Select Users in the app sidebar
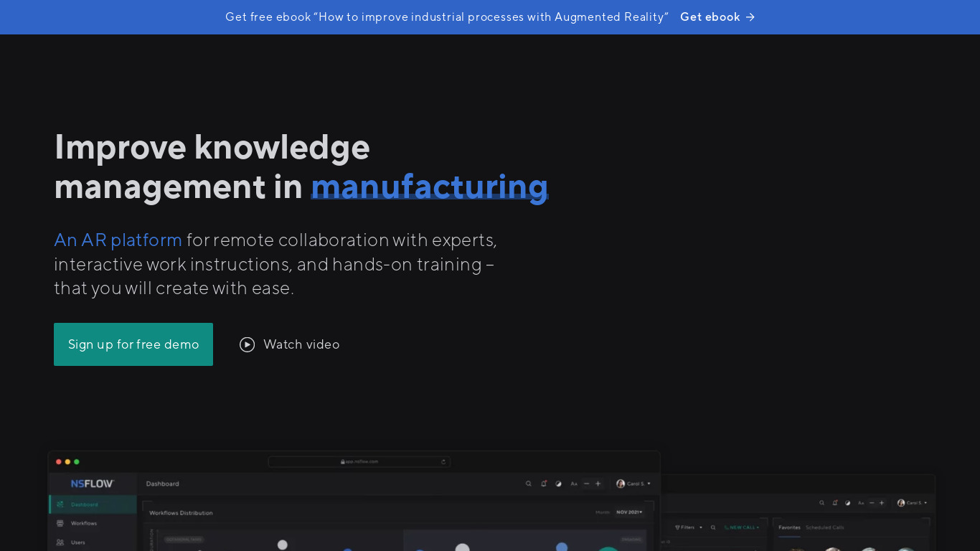 pos(93,542)
